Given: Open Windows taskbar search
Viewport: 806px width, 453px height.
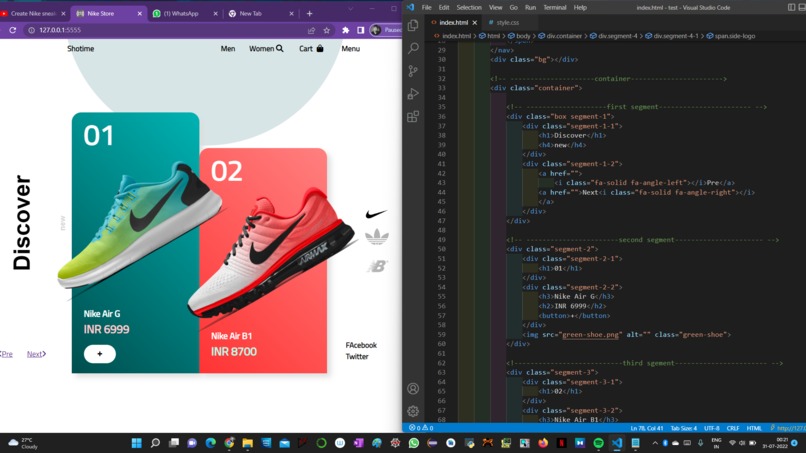Looking at the screenshot, I should click(155, 443).
